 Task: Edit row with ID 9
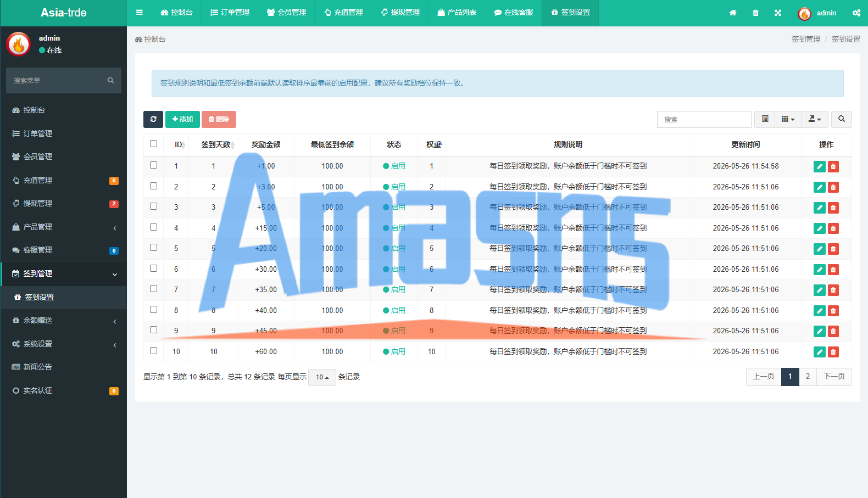pyautogui.click(x=820, y=331)
